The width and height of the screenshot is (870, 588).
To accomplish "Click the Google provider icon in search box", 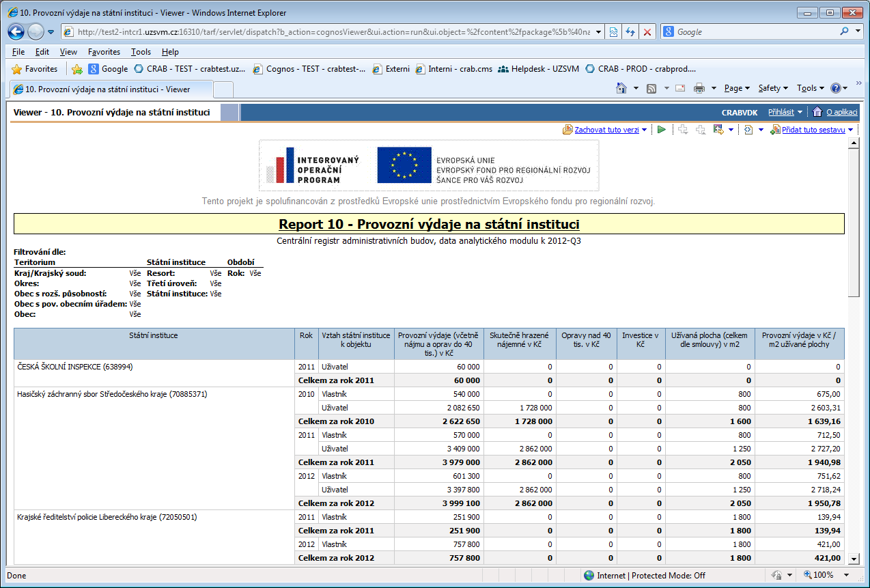I will [x=669, y=31].
